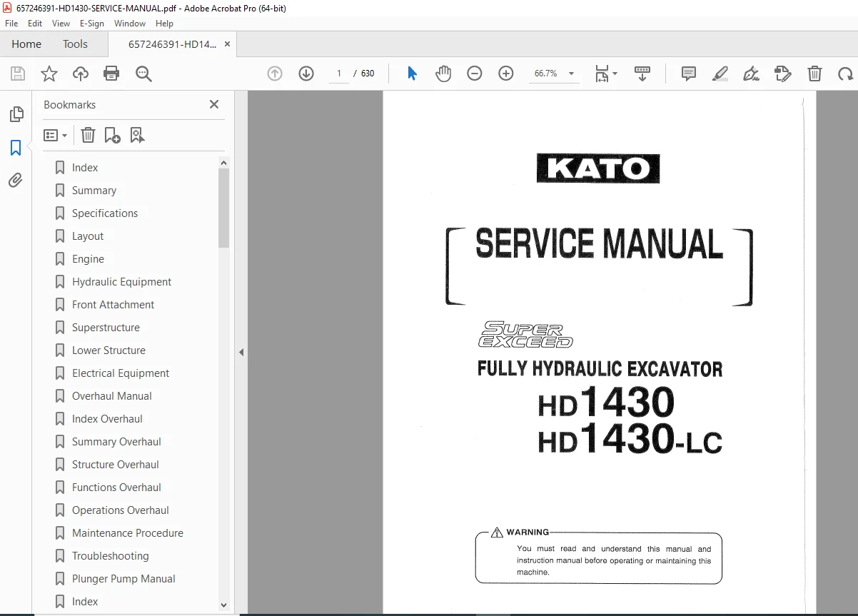
Task: Click the bookmarks panel scrollbar thumb
Action: click(223, 208)
